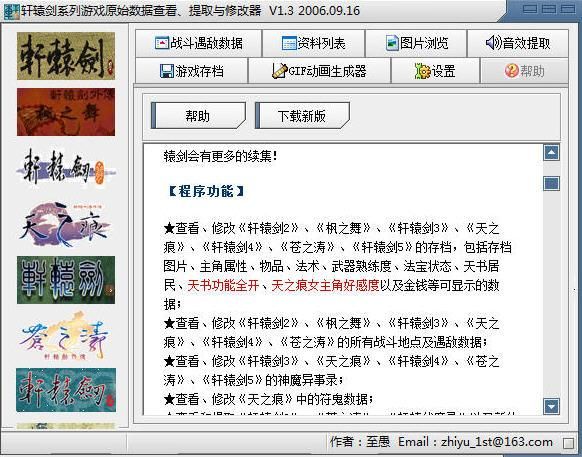Screen dimensions: 582x457
Task: Select the 音效提取 tab
Action: pyautogui.click(x=518, y=43)
